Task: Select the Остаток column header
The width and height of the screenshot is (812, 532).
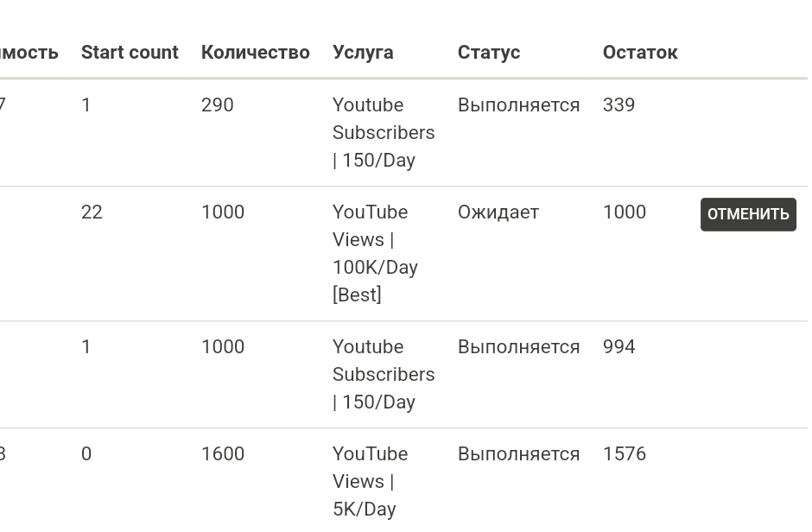Action: (x=640, y=53)
